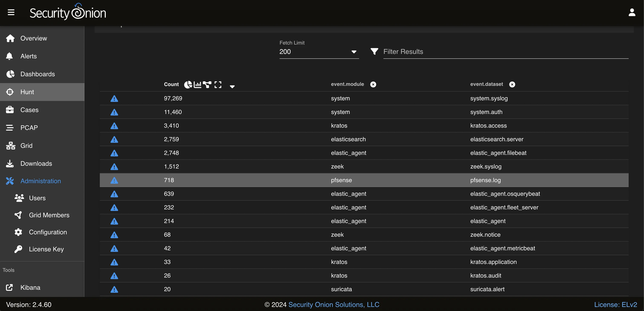Click the event.module column header

coord(347,84)
